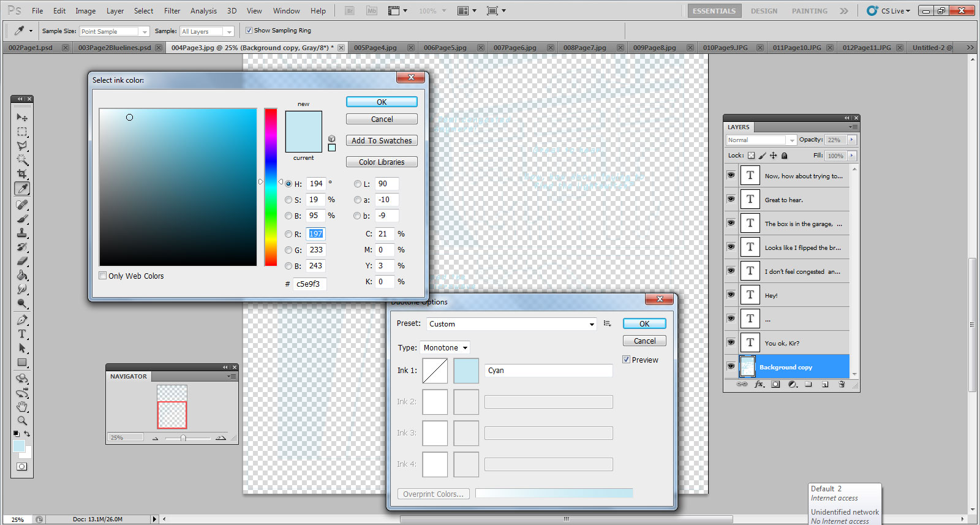The image size is (980, 525).
Task: Toggle the Preview checkbox in Duotone Options
Action: click(x=626, y=360)
